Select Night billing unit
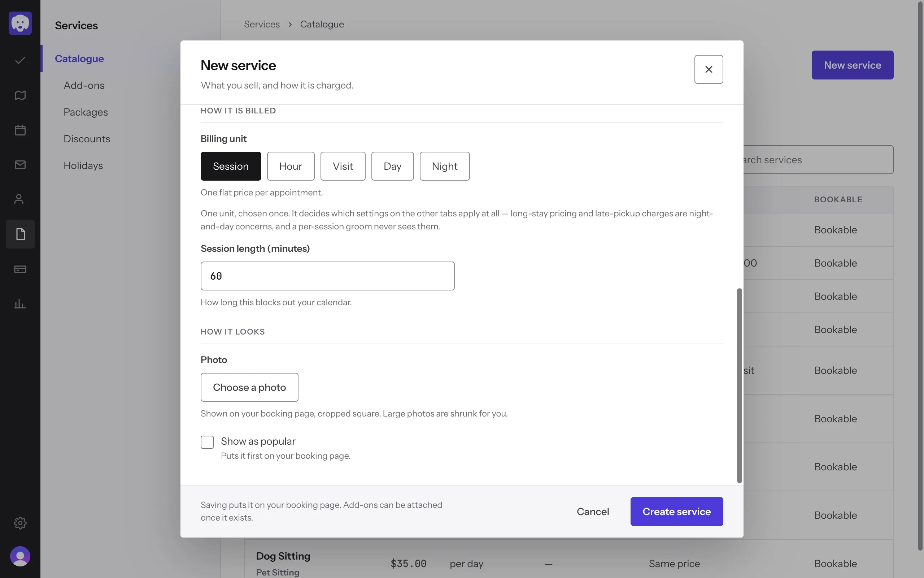The image size is (924, 578). pyautogui.click(x=445, y=166)
